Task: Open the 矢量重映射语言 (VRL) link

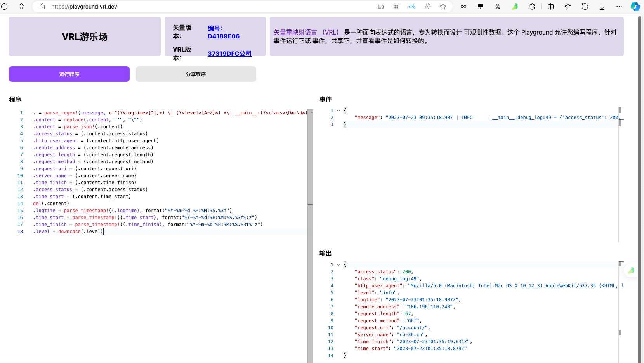Action: (x=308, y=32)
